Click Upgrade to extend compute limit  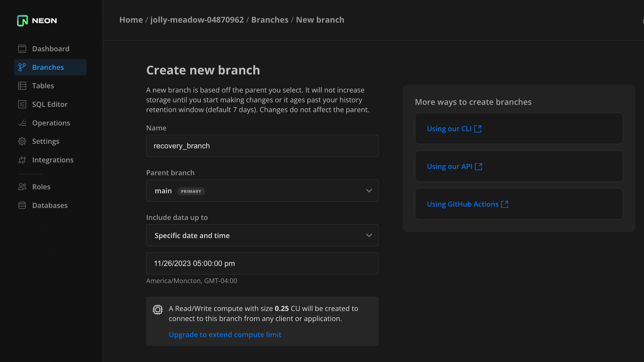(x=225, y=335)
